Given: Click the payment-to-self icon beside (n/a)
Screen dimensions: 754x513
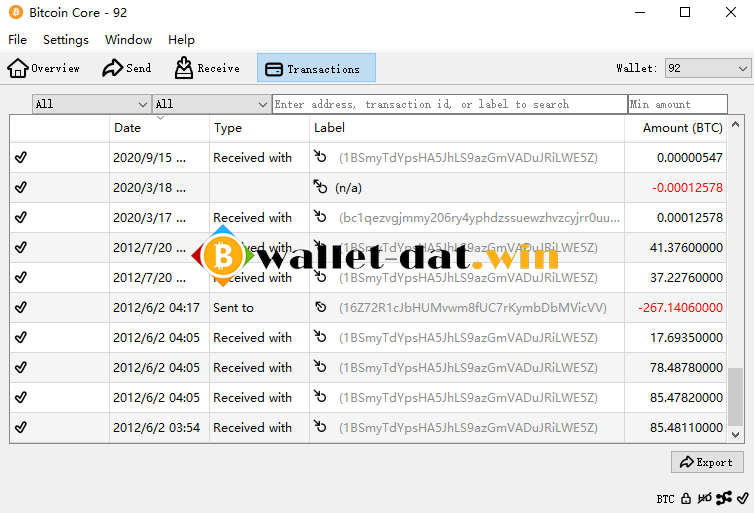Looking at the screenshot, I should pyautogui.click(x=320, y=187).
